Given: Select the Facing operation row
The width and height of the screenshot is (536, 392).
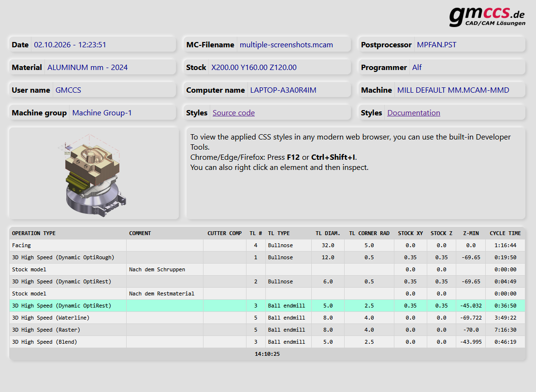Looking at the screenshot, I should point(267,245).
